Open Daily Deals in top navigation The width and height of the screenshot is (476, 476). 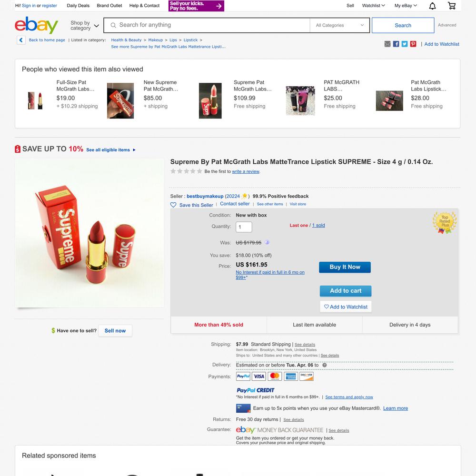click(78, 5)
